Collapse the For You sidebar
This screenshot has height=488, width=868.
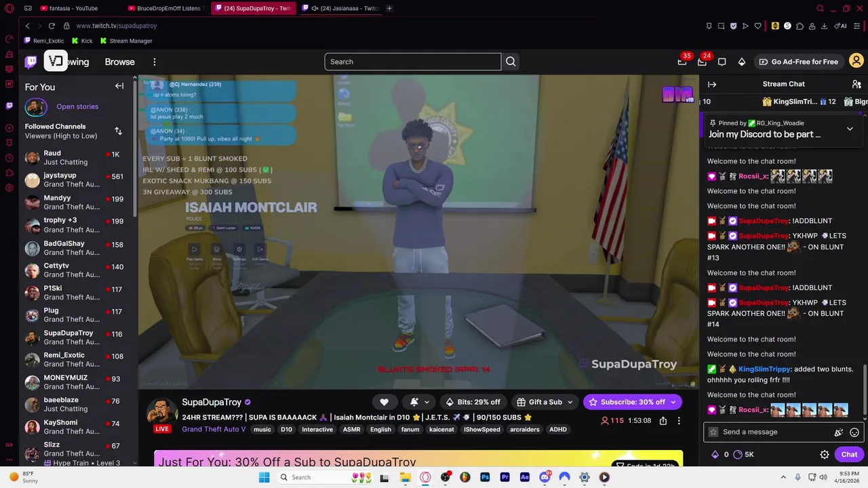tap(119, 86)
